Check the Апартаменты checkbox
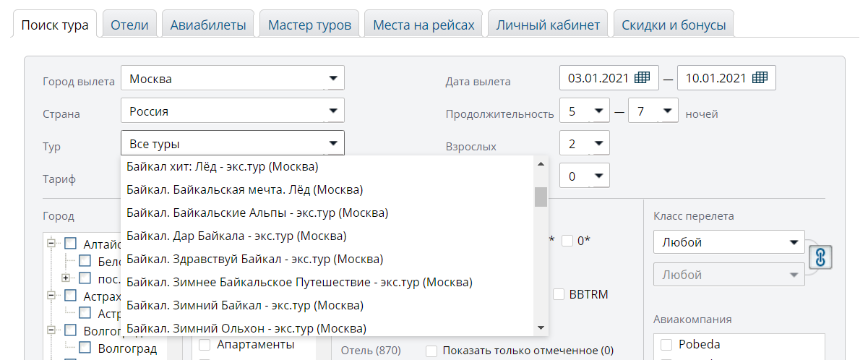Image resolution: width=868 pixels, height=360 pixels. (205, 345)
